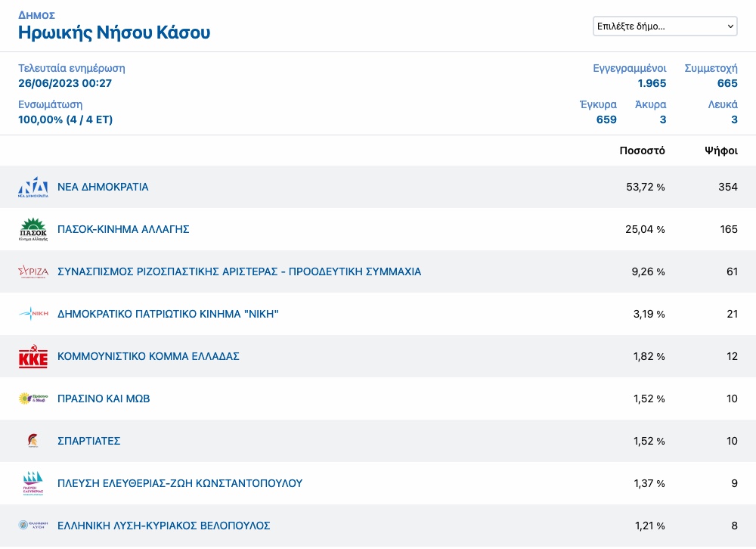Image resolution: width=756 pixels, height=549 pixels.
Task: Click the 8 votes cell
Action: tap(734, 526)
